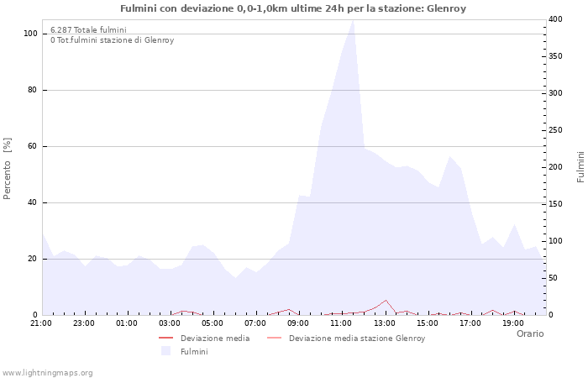The height and width of the screenshot is (378, 588).
Task: Click the 03:00 time axis label
Action: click(169, 323)
